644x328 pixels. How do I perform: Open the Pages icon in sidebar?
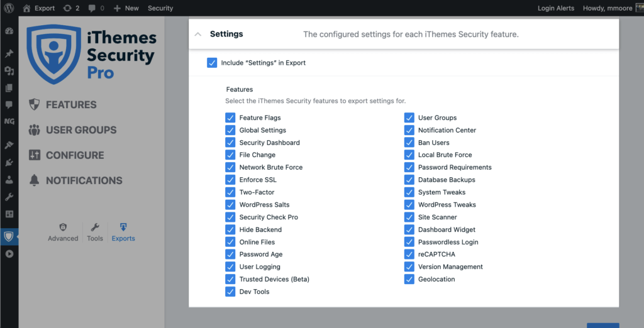9,88
